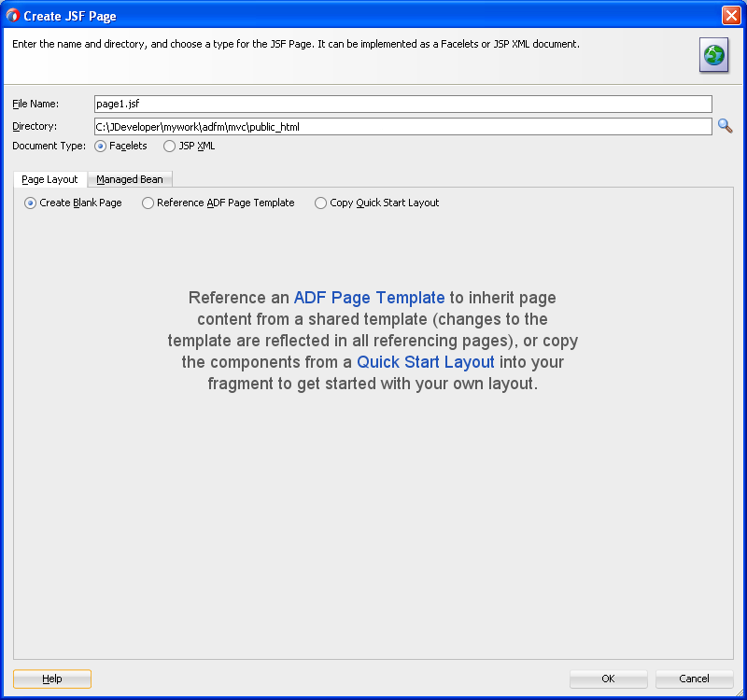
Task: Follow the ADF Page Template link
Action: (369, 298)
